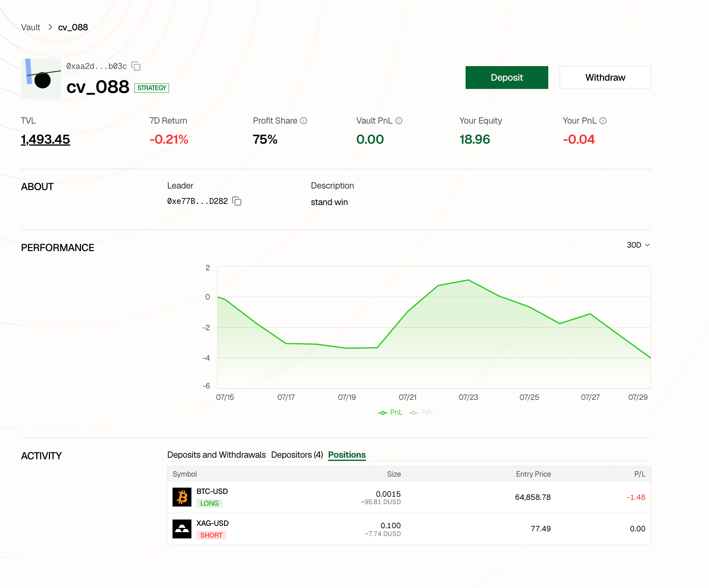
Task: Switch to Deposits and Withdrawals tab
Action: (217, 455)
